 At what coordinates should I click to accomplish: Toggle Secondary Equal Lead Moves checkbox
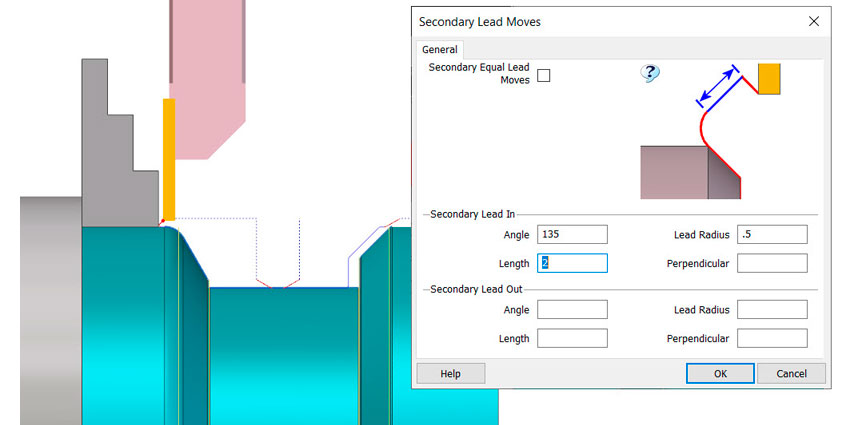(544, 75)
